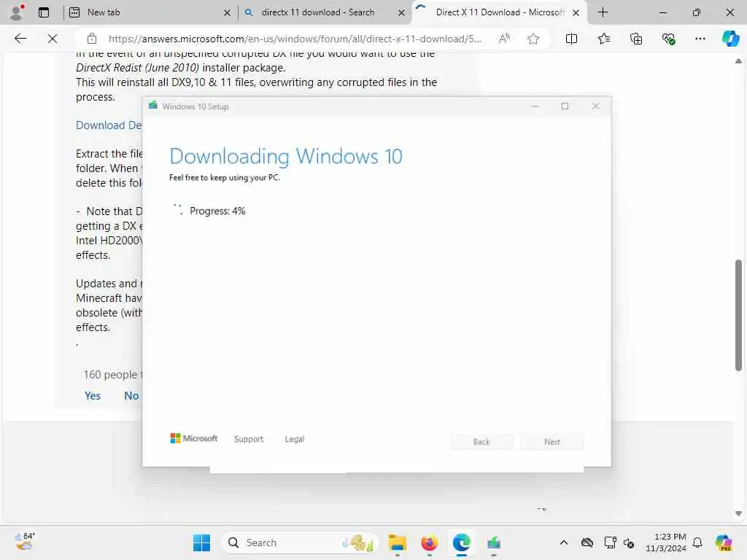The width and height of the screenshot is (747, 560).
Task: Open the Windows Start menu
Action: coord(201,542)
